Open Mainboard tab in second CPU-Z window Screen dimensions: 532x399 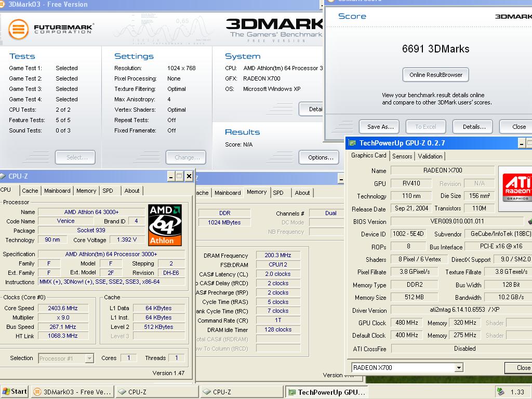(228, 193)
